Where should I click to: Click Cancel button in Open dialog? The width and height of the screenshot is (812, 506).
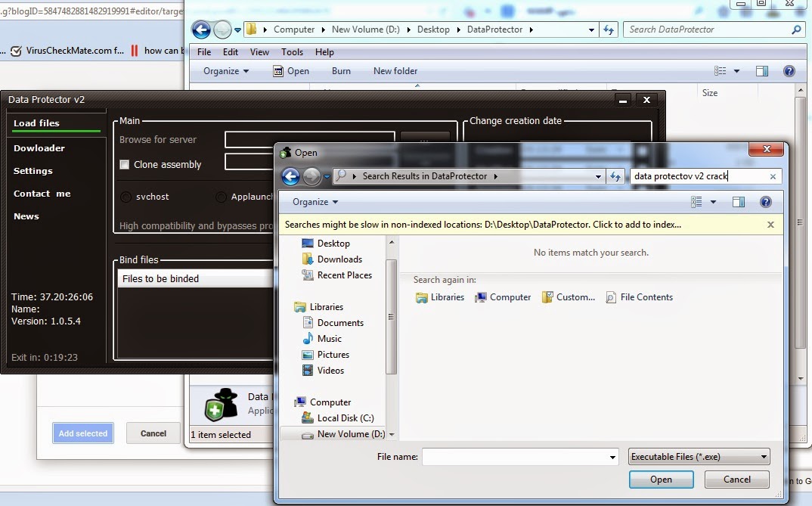[737, 480]
